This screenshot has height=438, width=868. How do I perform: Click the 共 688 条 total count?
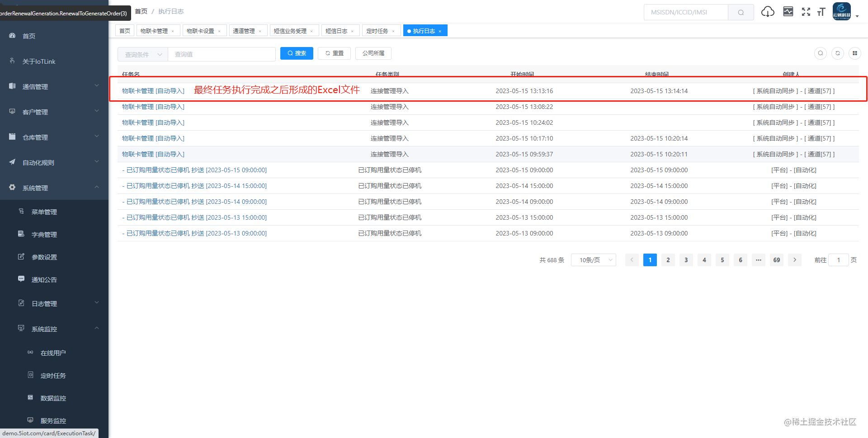(x=552, y=260)
